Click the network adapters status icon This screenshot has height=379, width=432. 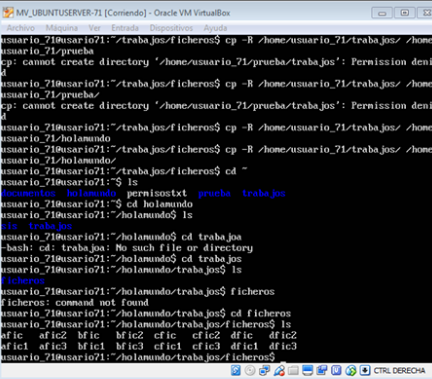pos(265,370)
